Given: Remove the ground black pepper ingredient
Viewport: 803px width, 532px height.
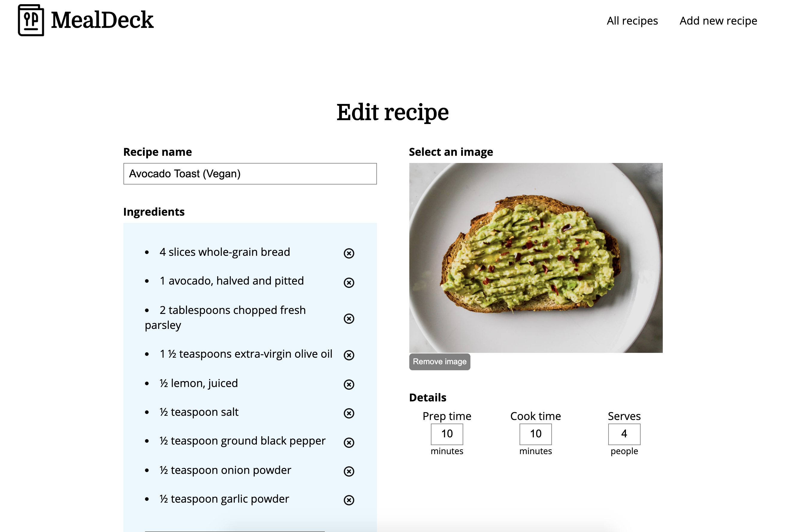Looking at the screenshot, I should 349,442.
